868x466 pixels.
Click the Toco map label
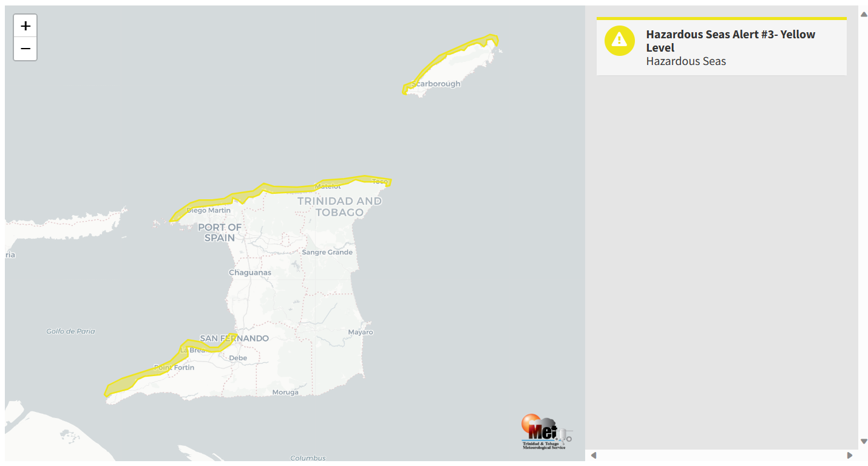click(379, 181)
